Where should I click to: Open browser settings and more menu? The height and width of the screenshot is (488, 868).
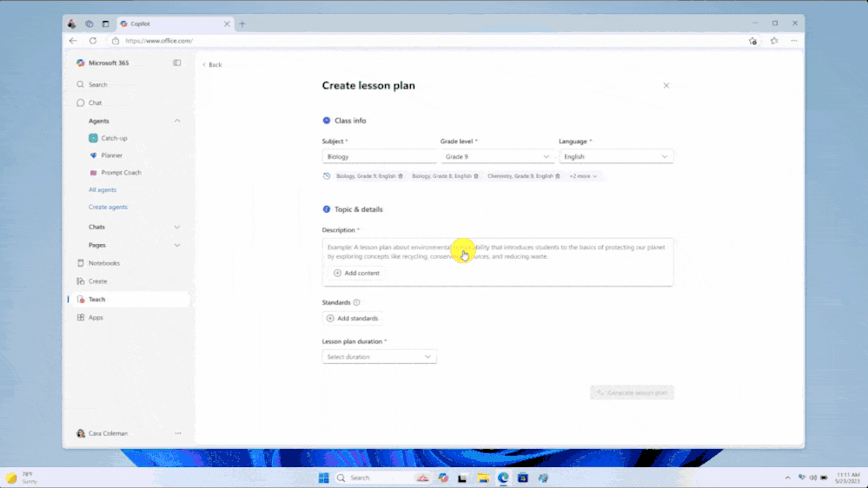click(794, 41)
